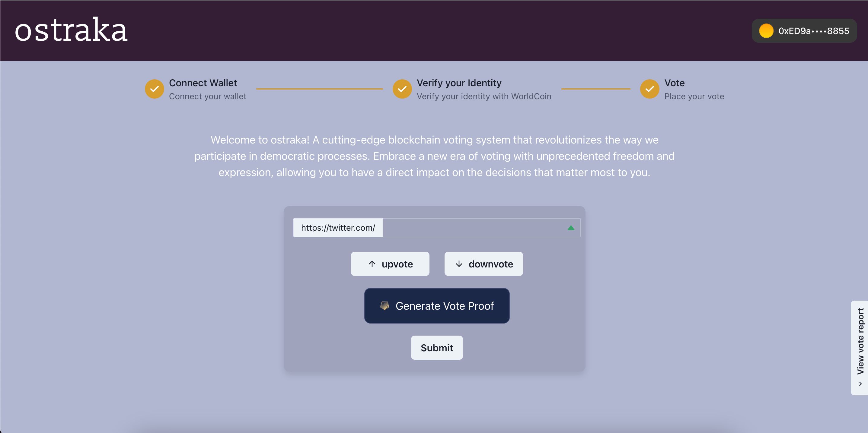868x433 pixels.
Task: Click the green triangle indicator in input
Action: (x=571, y=228)
